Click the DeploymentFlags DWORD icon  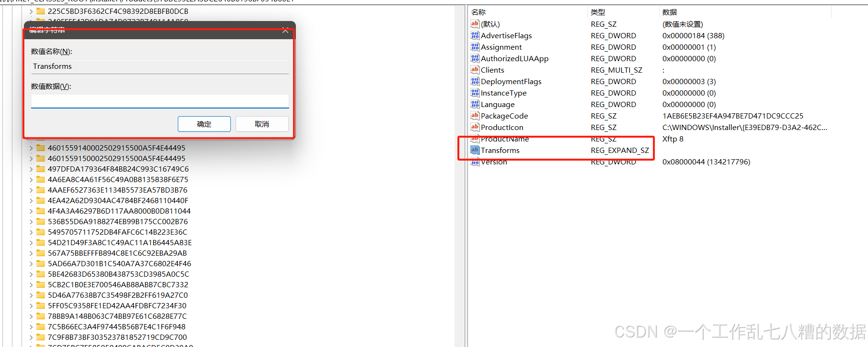click(475, 81)
